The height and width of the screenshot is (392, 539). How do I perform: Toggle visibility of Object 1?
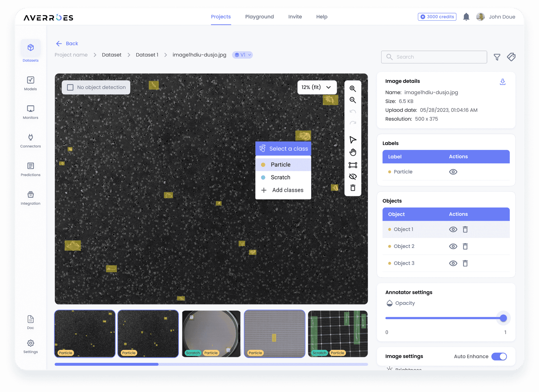pos(453,229)
